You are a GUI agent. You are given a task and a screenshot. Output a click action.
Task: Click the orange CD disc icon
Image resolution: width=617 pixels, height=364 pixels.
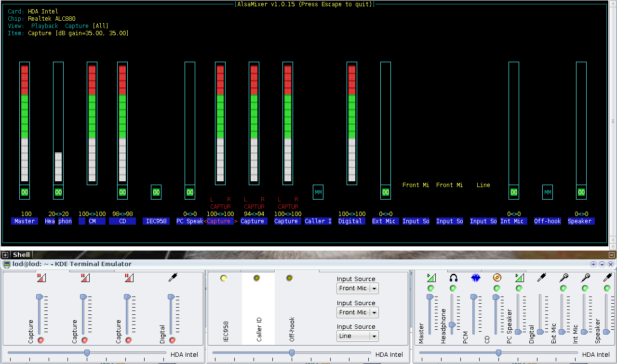coord(497,278)
